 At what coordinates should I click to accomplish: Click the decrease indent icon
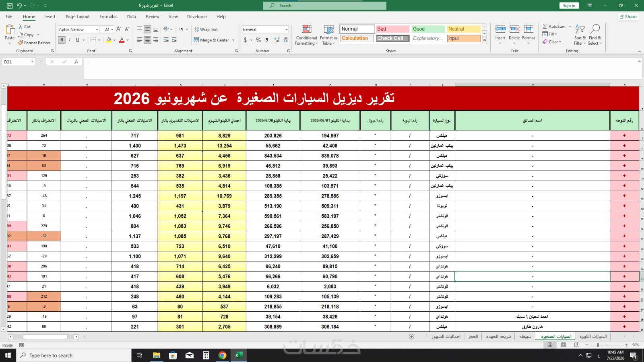coord(166,40)
